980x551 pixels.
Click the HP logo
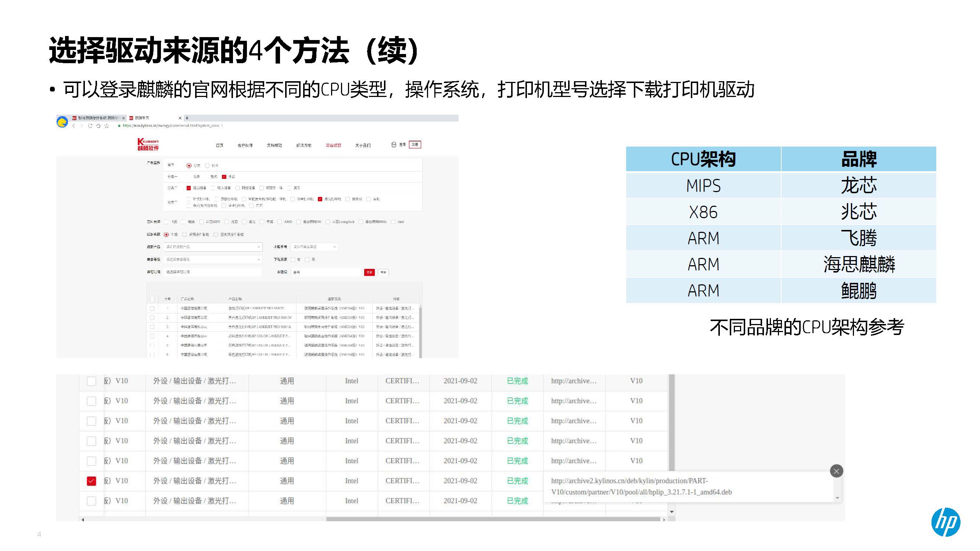click(946, 522)
